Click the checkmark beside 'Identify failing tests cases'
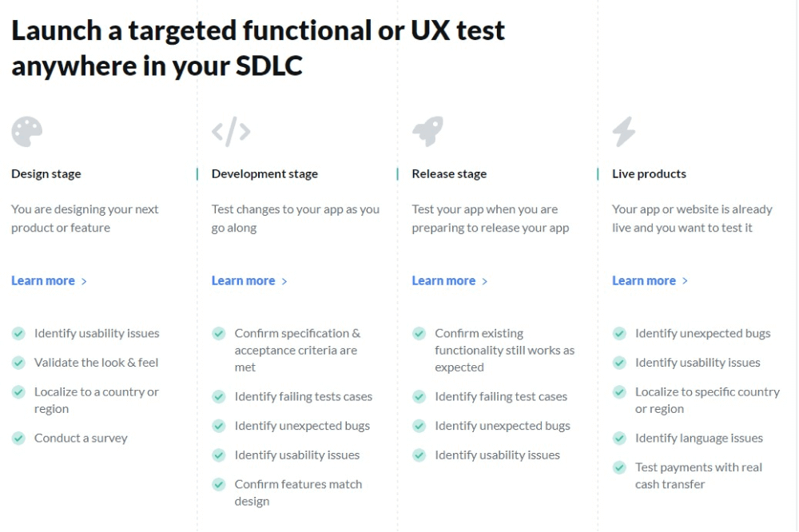 219,396
